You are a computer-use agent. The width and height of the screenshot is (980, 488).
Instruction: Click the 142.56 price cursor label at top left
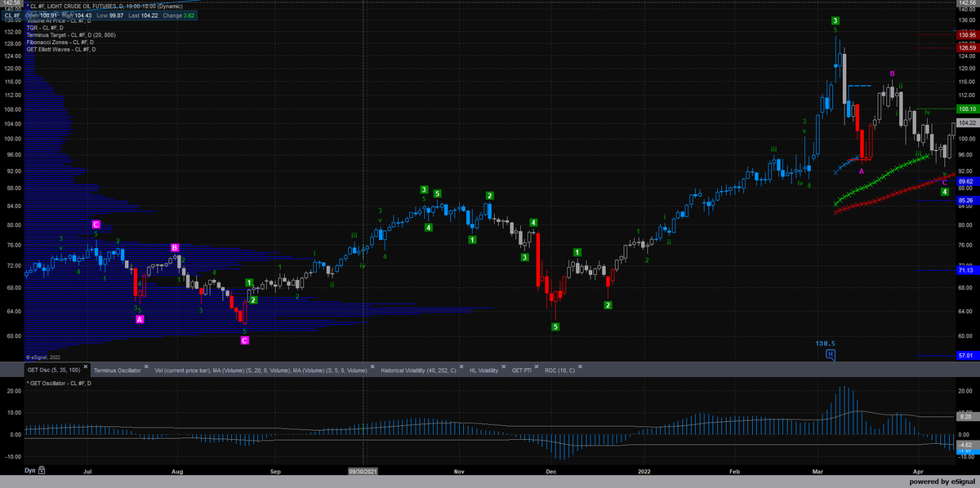coord(12,3)
